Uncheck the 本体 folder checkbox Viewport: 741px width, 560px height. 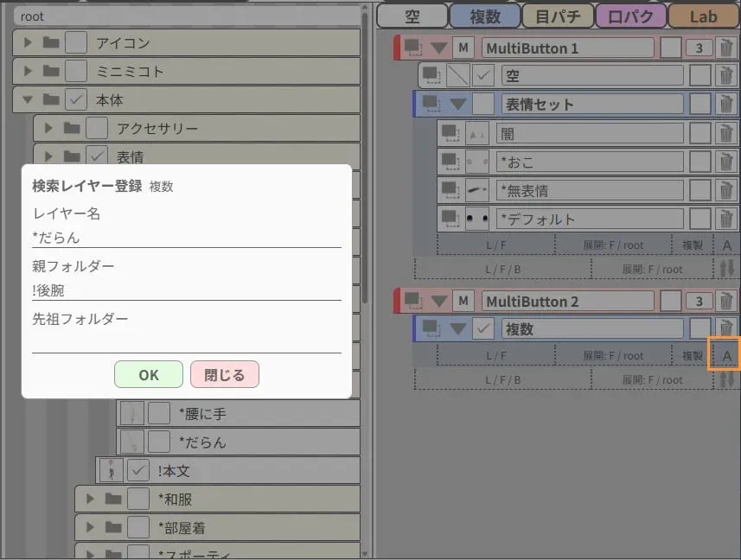pyautogui.click(x=75, y=99)
